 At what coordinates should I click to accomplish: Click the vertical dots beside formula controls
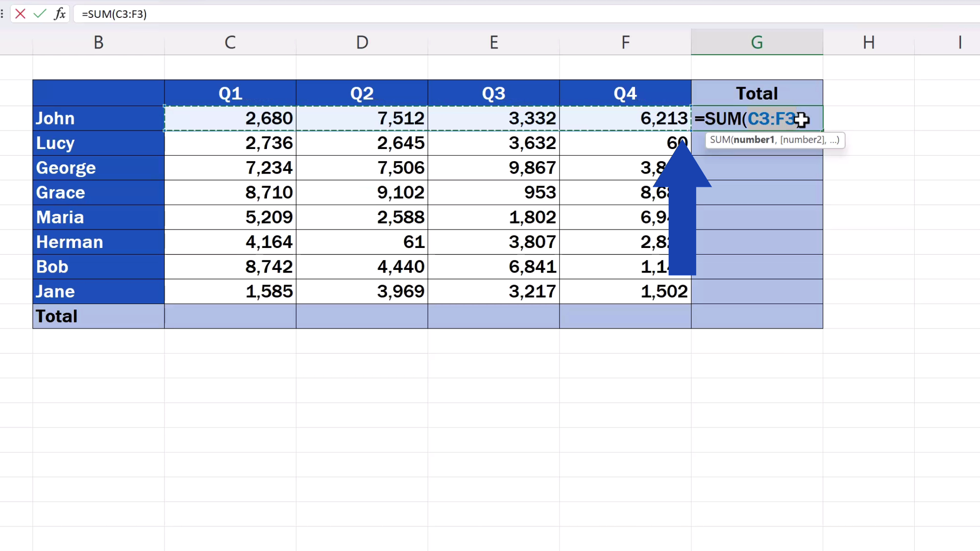(3, 14)
